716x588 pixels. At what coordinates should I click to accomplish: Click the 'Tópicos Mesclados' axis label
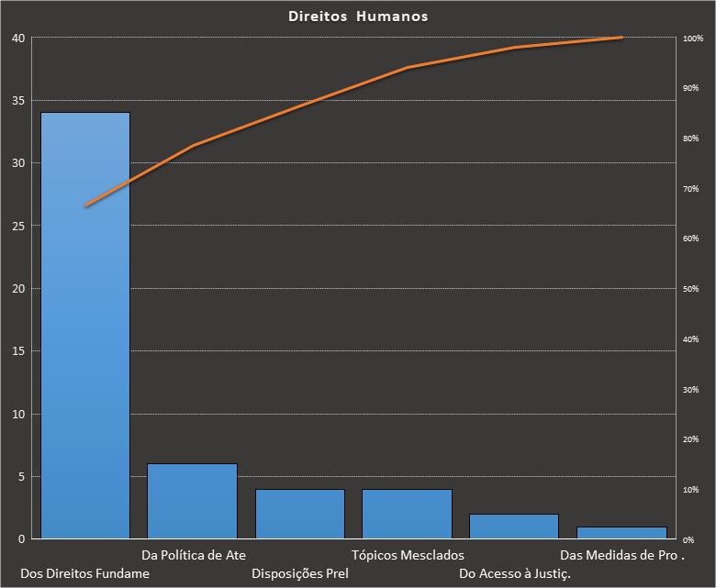[408, 555]
